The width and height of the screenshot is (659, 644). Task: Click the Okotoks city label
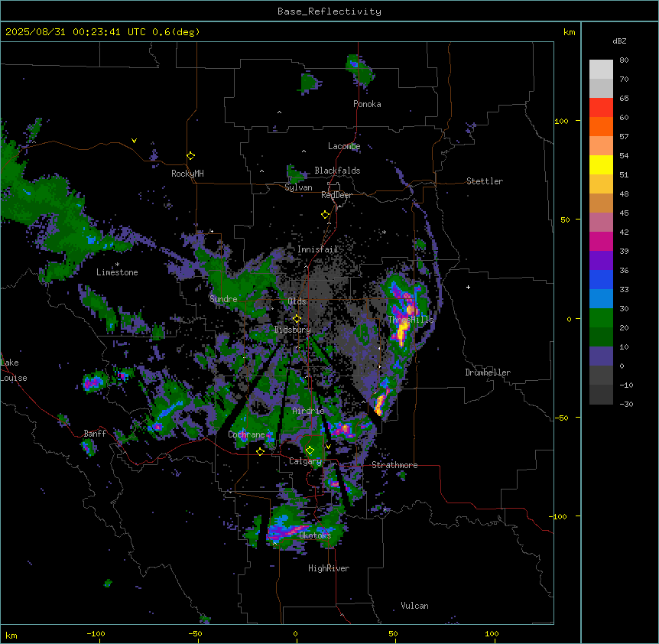coord(315,535)
